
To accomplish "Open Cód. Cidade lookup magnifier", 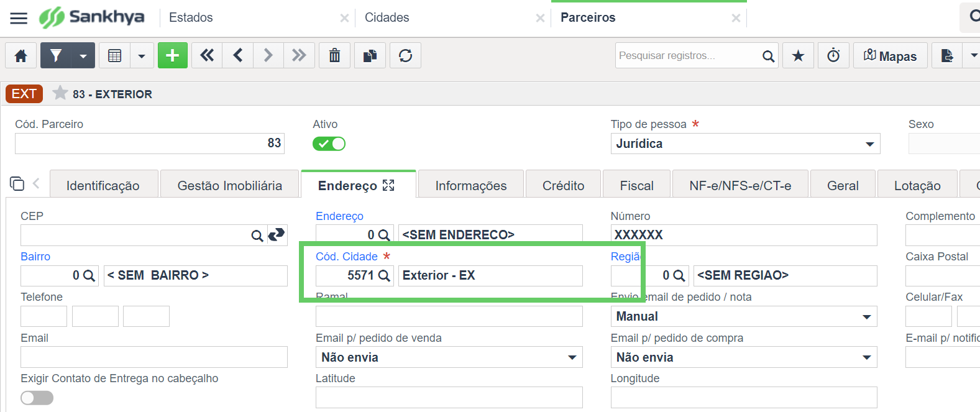I will click(384, 275).
